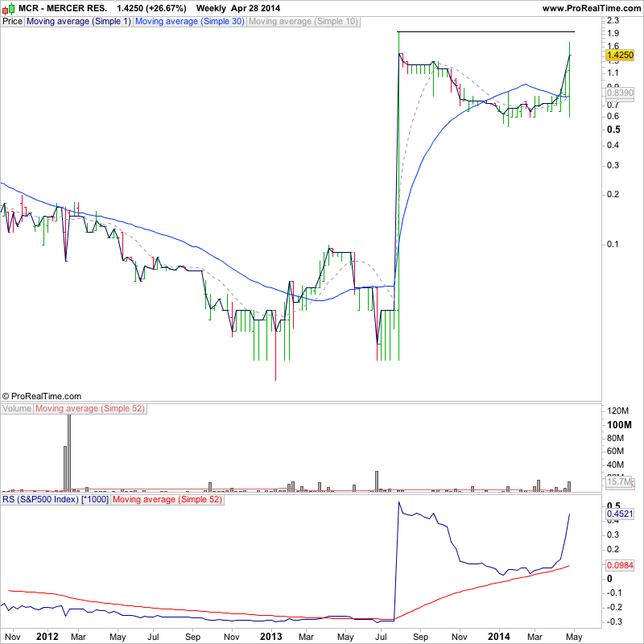This screenshot has height=644, width=644.
Task: Click the 0.1 price axis label
Action: pos(613,245)
